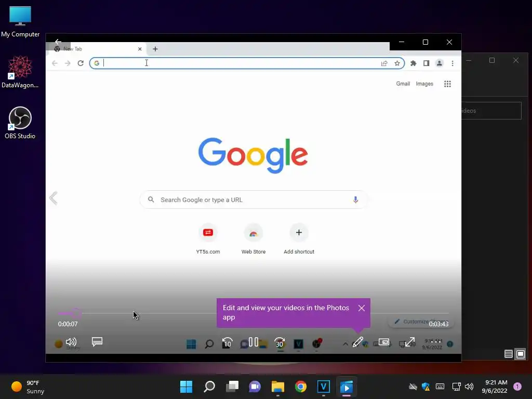This screenshot has height=399, width=532.
Task: Switch player to mini view
Action: 384,342
